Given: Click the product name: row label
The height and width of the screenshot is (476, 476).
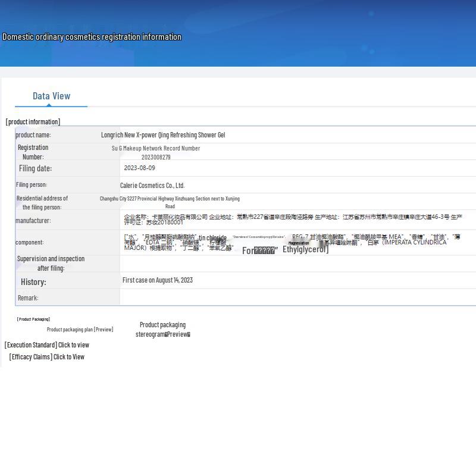Looking at the screenshot, I should click(33, 135).
